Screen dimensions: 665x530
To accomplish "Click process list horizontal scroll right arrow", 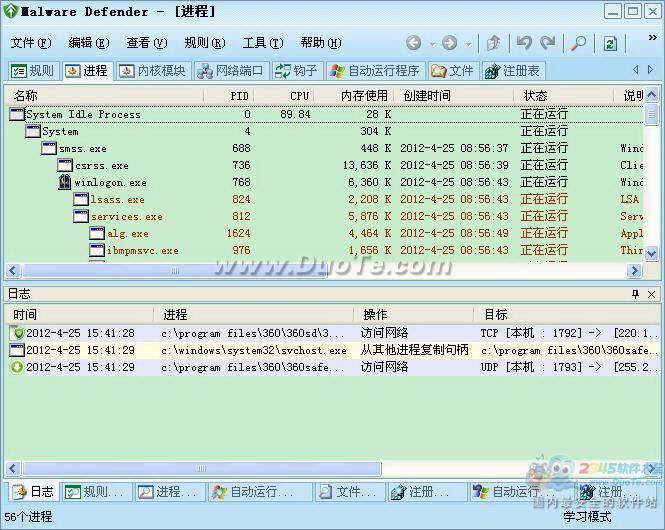I will coord(634,270).
